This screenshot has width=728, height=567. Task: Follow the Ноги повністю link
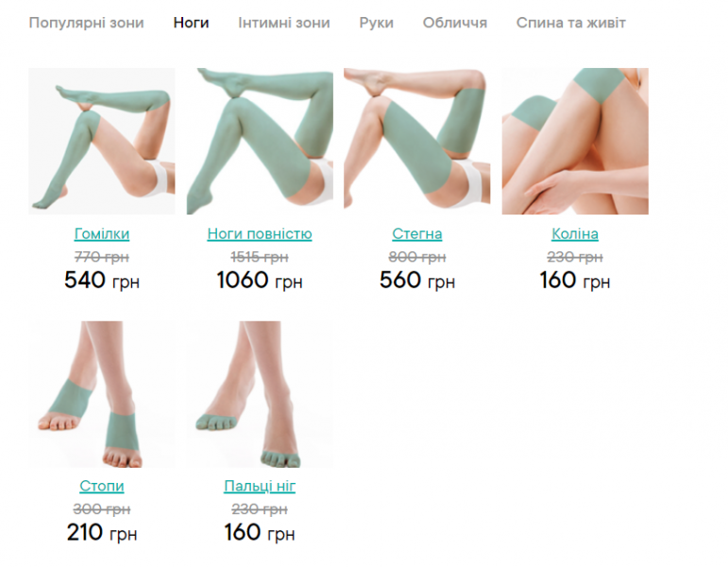coord(260,233)
